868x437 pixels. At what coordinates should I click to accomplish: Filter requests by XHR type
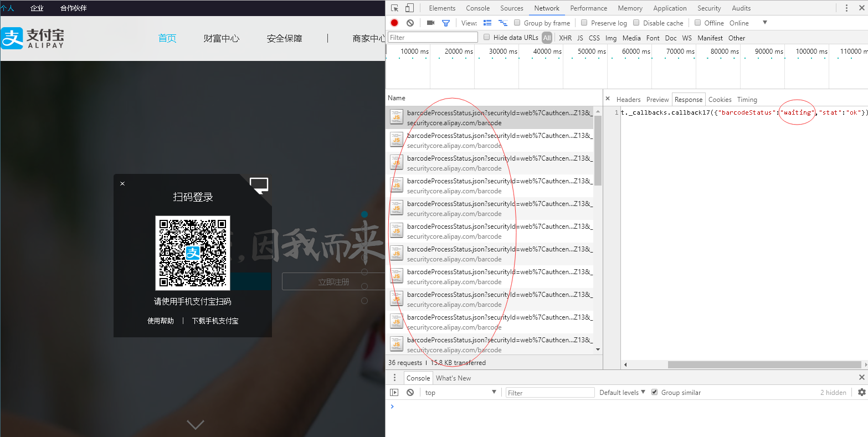[565, 38]
